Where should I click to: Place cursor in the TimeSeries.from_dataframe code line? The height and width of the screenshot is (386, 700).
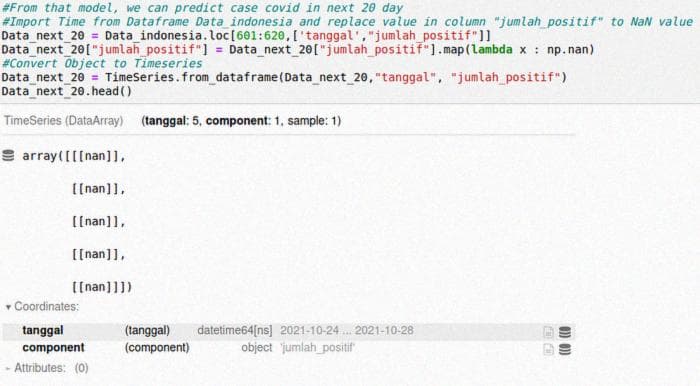click(284, 77)
